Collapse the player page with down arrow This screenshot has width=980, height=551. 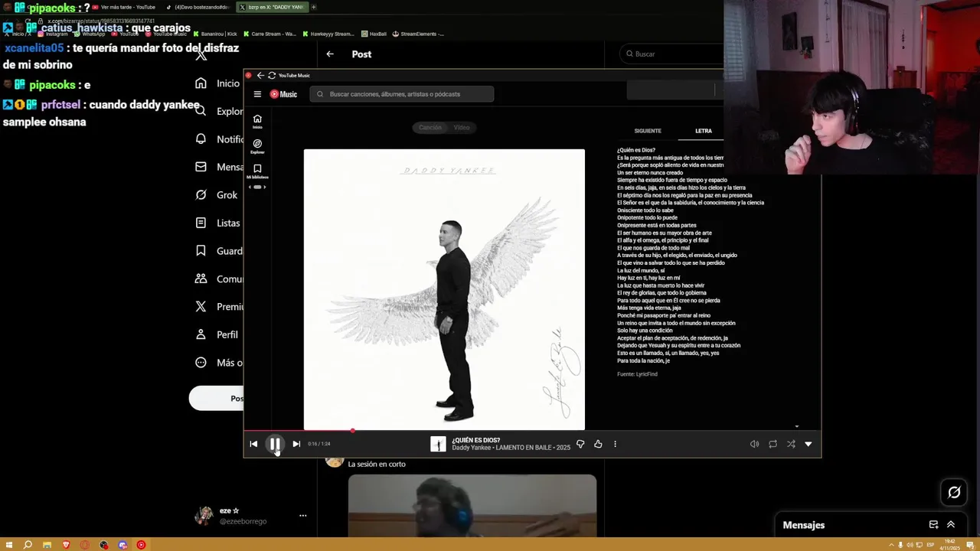point(808,444)
